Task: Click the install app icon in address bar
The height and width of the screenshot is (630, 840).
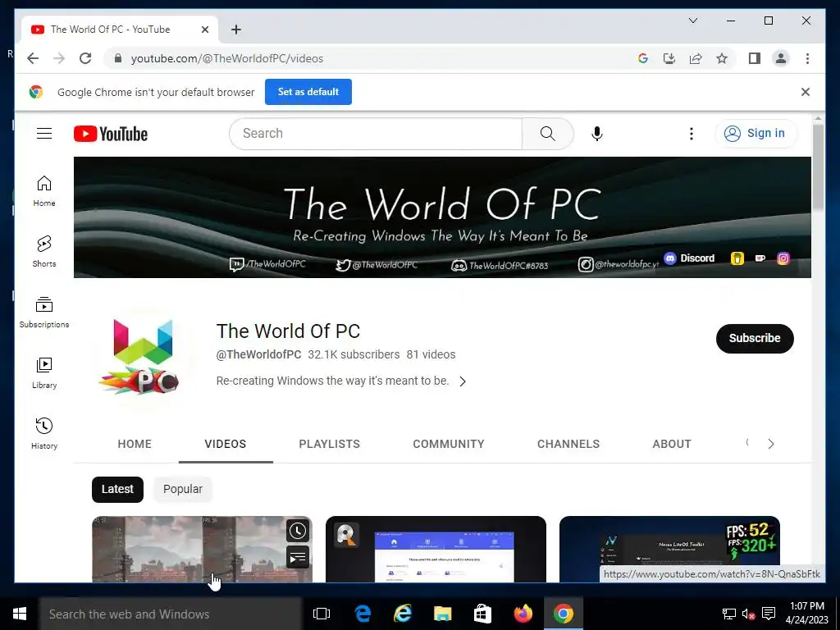Action: 669,58
